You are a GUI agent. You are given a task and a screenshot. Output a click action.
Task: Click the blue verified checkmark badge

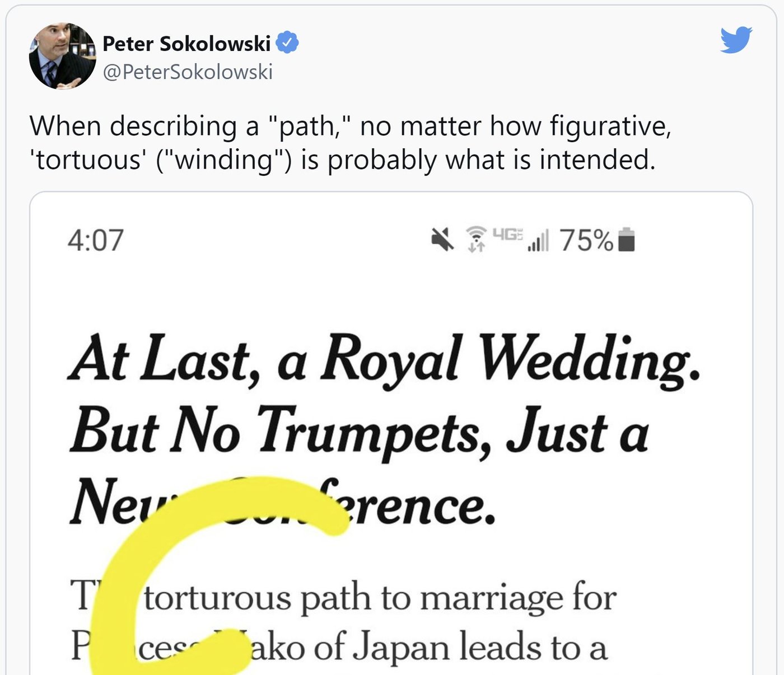(288, 43)
